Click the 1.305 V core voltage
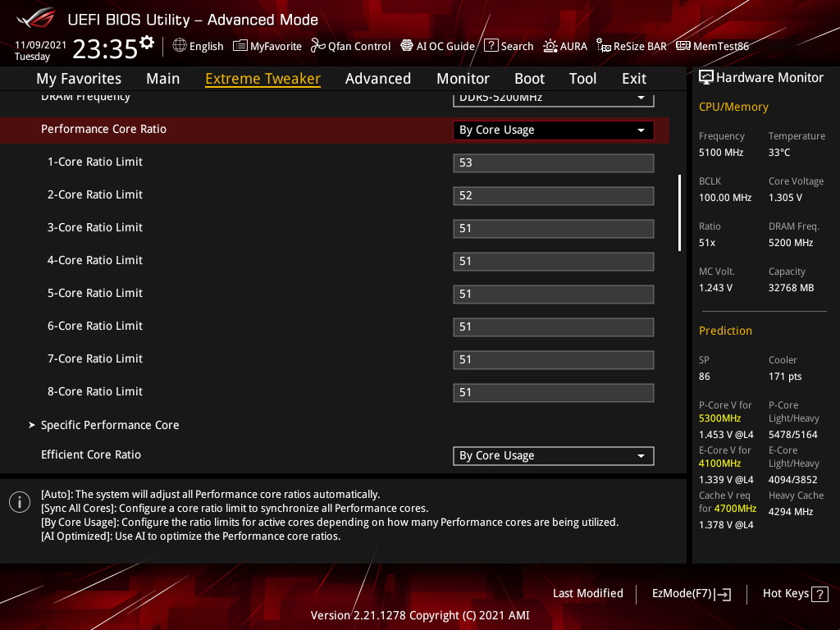This screenshot has width=840, height=630. 785,197
